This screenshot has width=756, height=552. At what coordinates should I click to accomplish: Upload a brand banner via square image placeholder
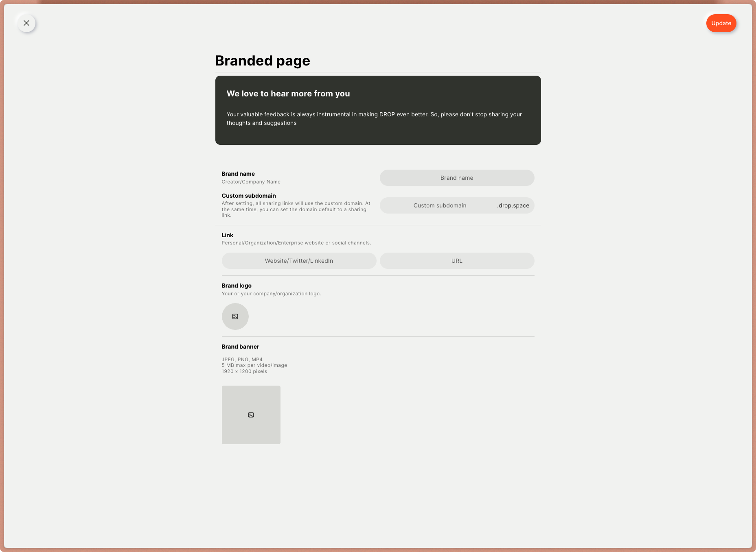click(251, 415)
